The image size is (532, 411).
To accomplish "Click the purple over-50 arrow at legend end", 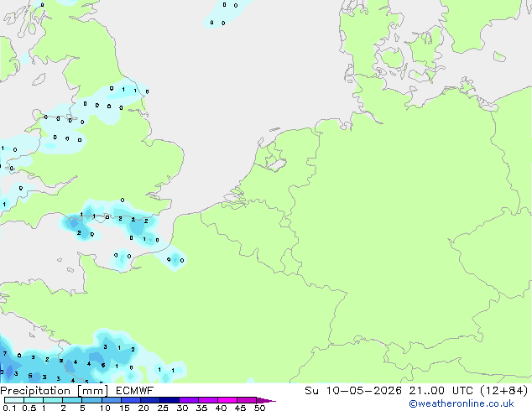I will click(x=266, y=400).
